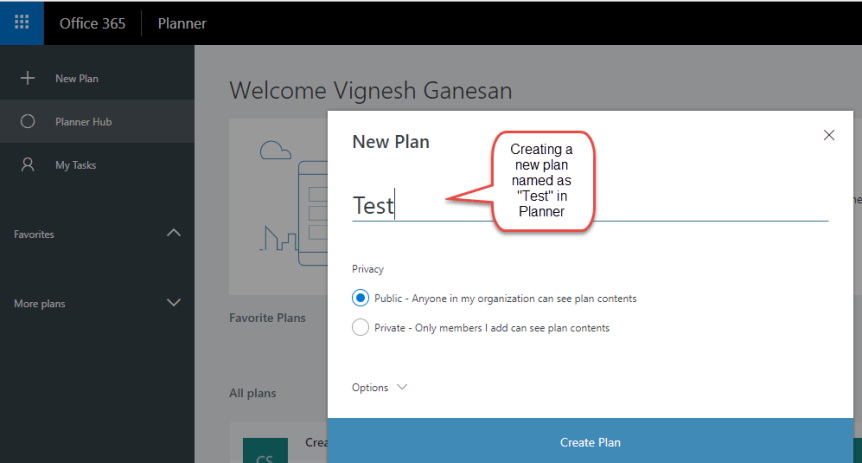Collapse the Favorites section chevron
This screenshot has height=463, width=862.
173,233
